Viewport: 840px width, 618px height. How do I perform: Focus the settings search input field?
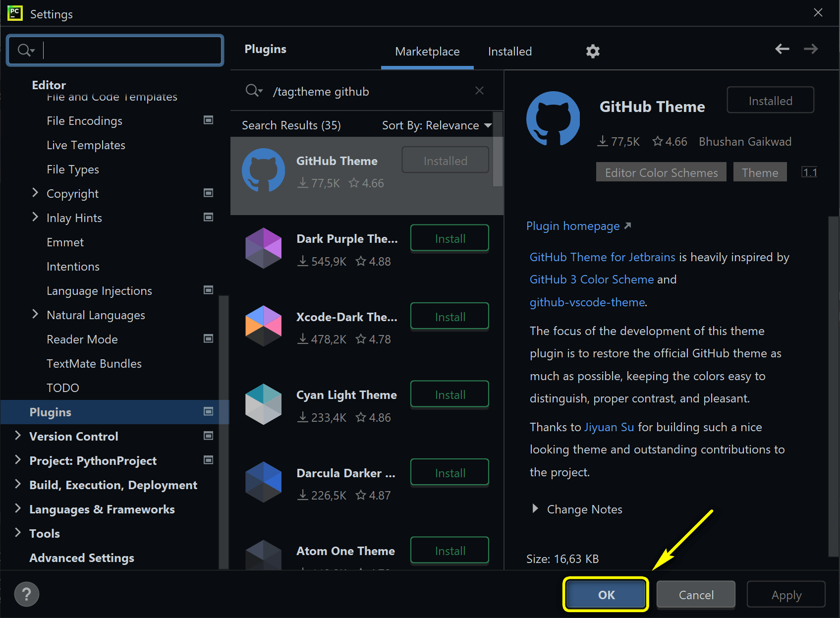point(115,50)
